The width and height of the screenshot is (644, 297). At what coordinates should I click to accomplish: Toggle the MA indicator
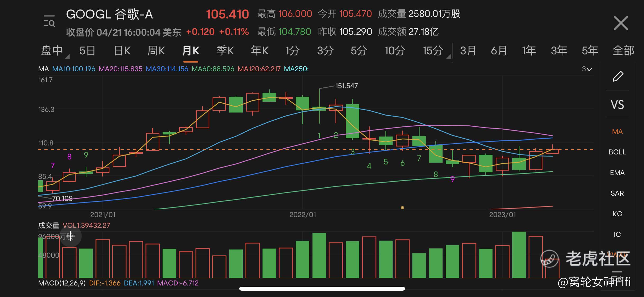pyautogui.click(x=617, y=131)
